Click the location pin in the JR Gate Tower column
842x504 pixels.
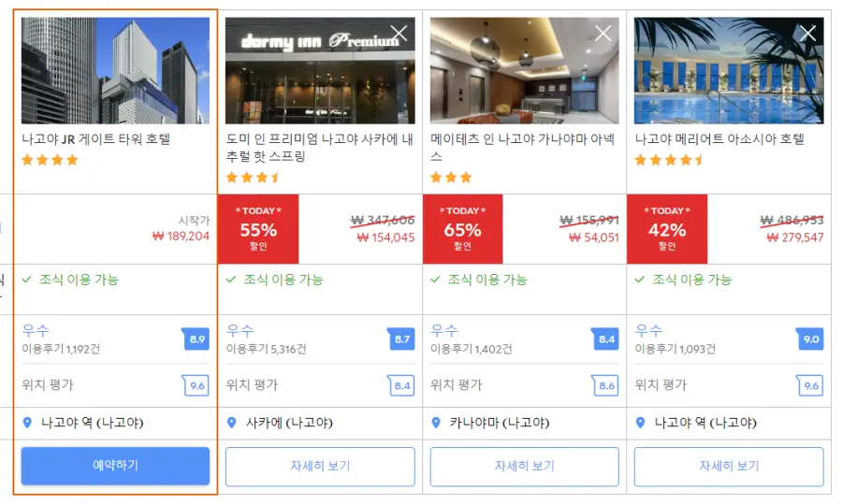[27, 423]
